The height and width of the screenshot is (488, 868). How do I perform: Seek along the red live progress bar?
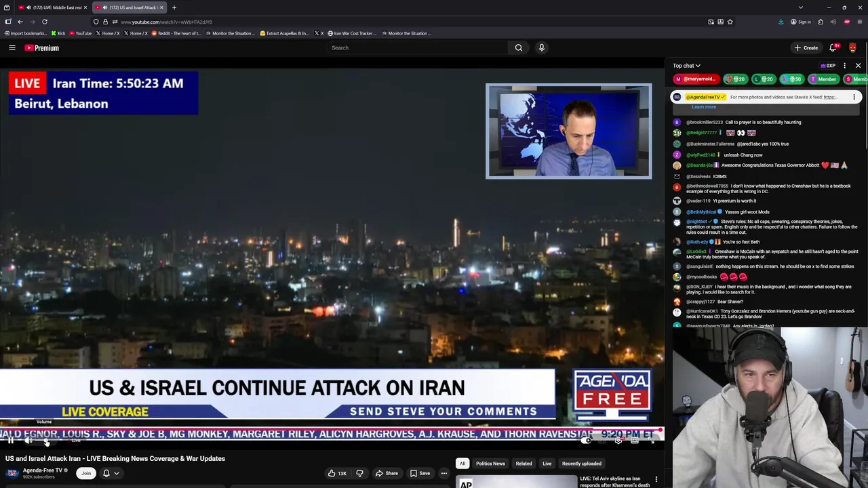(332, 429)
